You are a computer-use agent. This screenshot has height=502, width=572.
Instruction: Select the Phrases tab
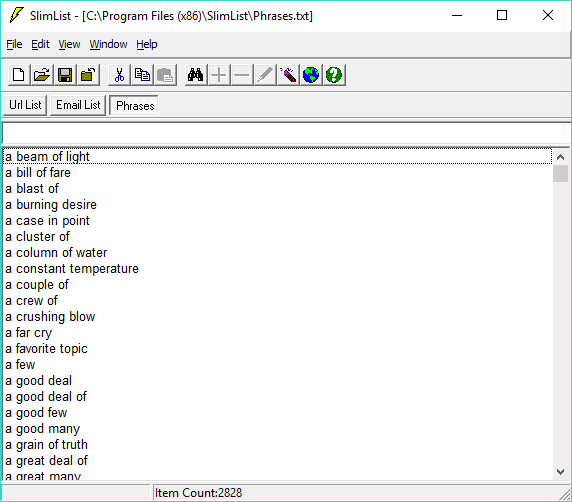[134, 105]
